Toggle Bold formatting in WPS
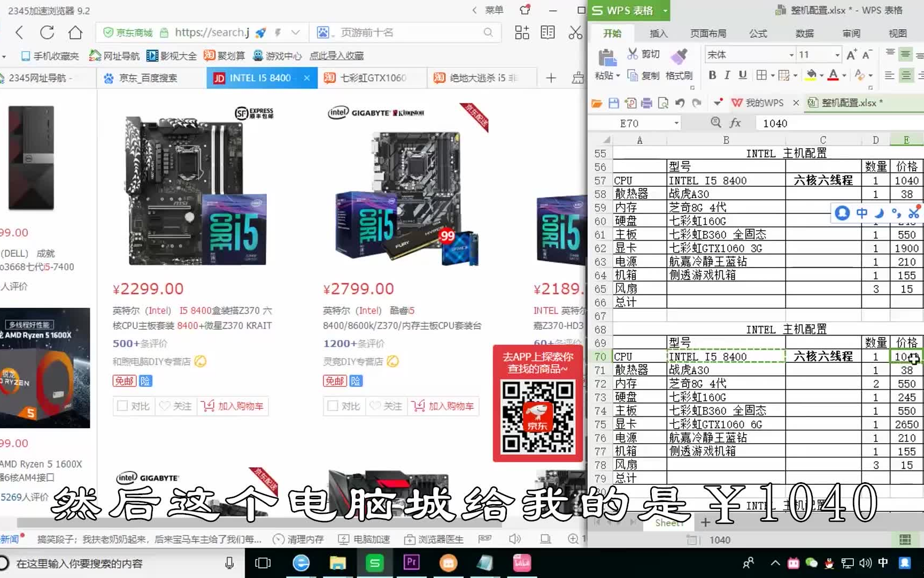 [x=712, y=75]
